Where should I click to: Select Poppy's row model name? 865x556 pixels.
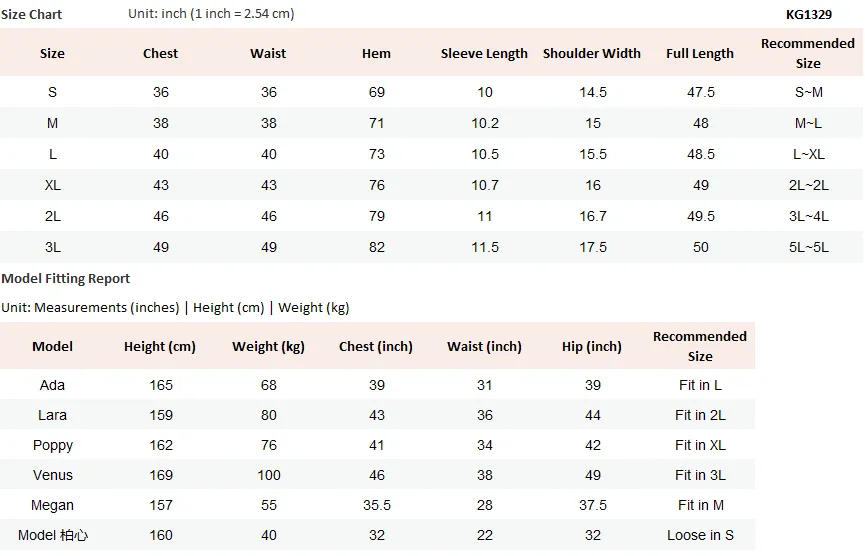click(52, 445)
